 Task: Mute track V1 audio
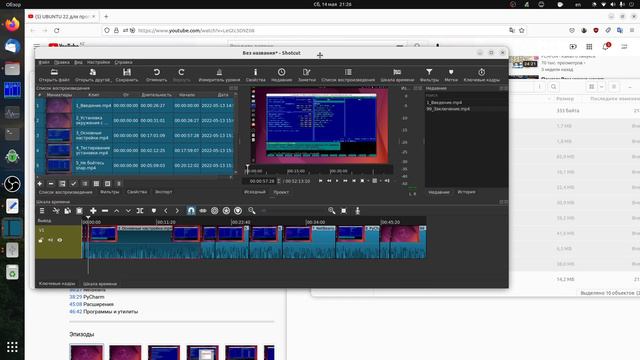(51, 240)
